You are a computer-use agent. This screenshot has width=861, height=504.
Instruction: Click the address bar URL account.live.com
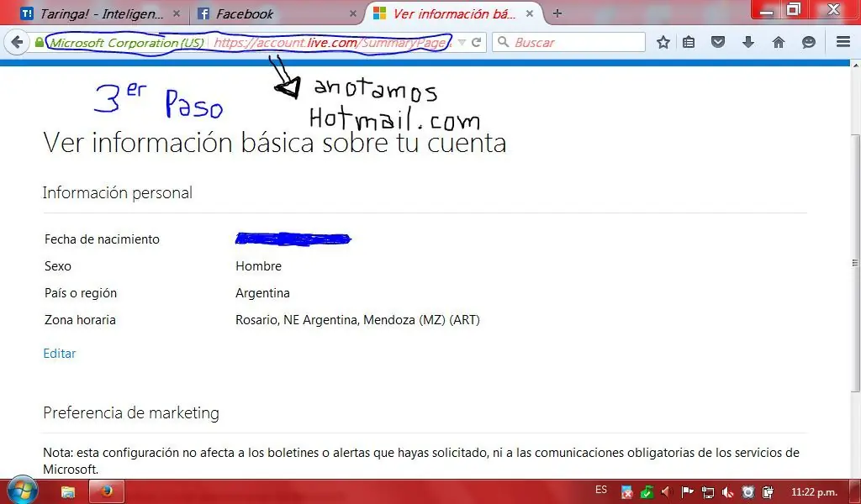point(331,43)
